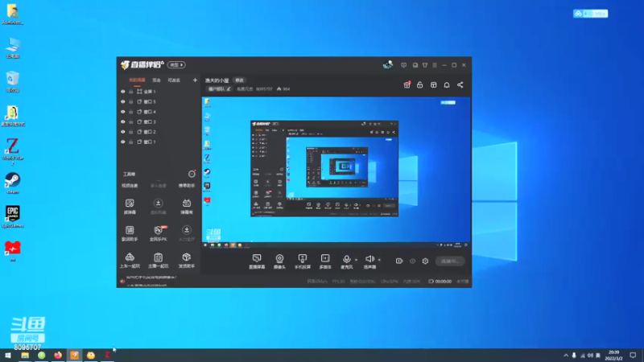
Task: Hide the 窗口 2 layer with its eye icon
Action: (x=123, y=132)
